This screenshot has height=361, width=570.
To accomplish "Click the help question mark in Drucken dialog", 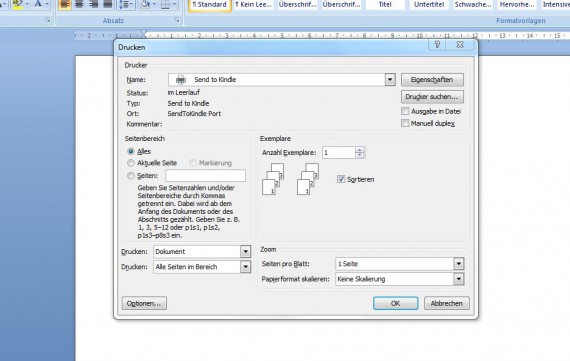I will (x=437, y=44).
